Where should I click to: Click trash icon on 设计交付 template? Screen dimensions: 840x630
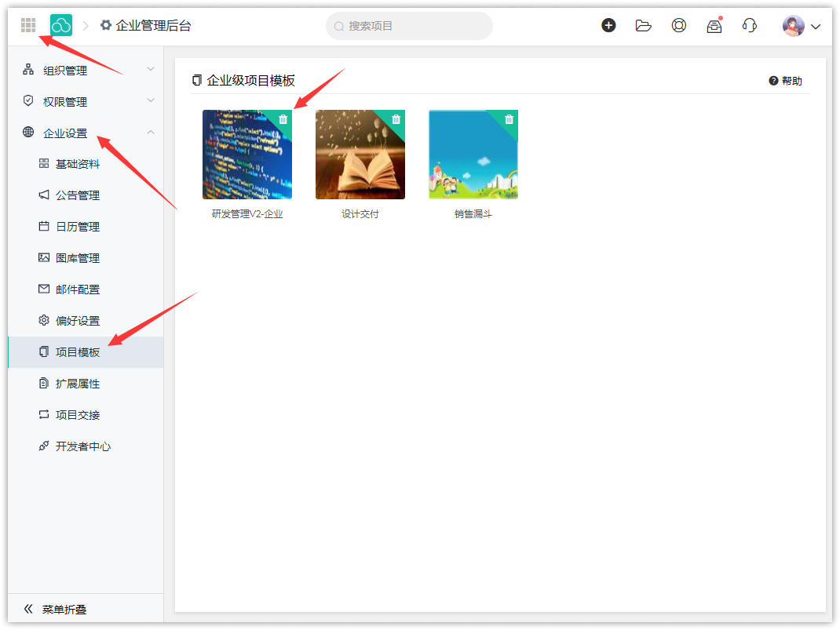[396, 119]
